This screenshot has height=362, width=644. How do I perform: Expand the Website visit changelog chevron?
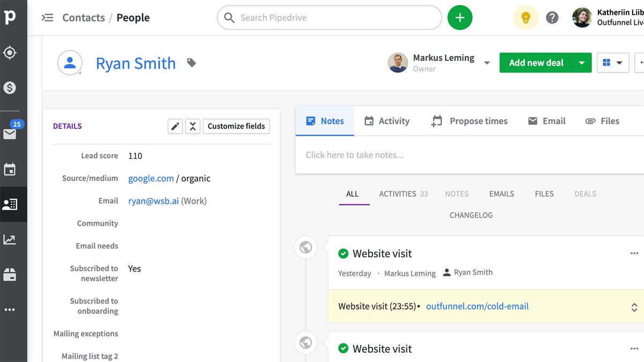(633, 307)
